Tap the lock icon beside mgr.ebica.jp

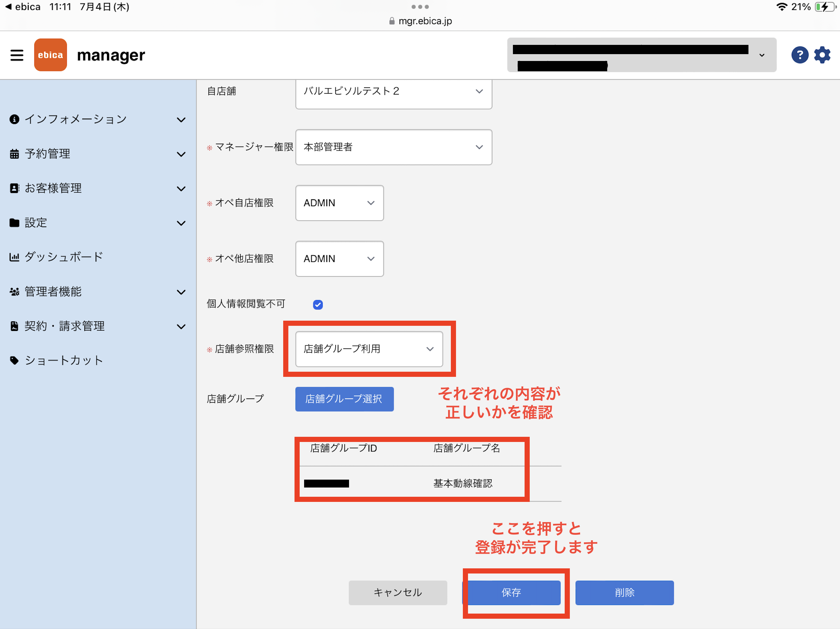pos(392,21)
